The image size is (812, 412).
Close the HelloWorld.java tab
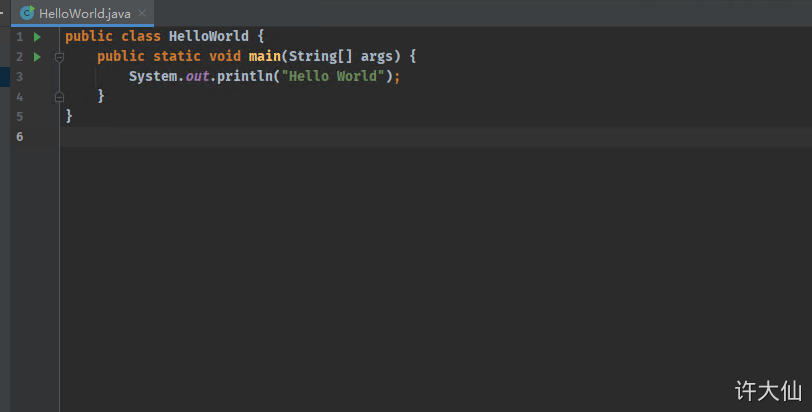point(142,13)
